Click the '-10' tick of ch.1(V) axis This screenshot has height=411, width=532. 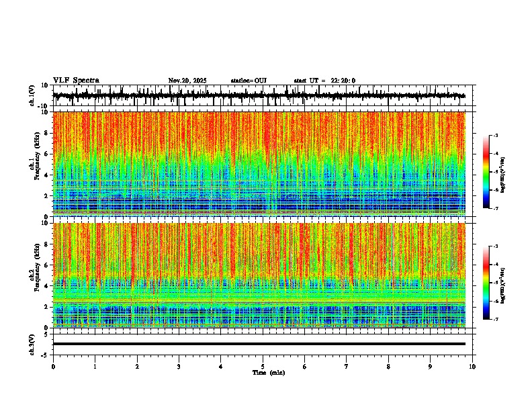pyautogui.click(x=44, y=105)
